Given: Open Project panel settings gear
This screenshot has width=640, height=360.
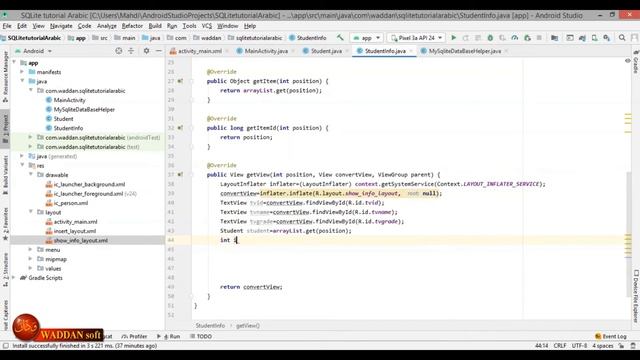Looking at the screenshot, I should coord(146,51).
